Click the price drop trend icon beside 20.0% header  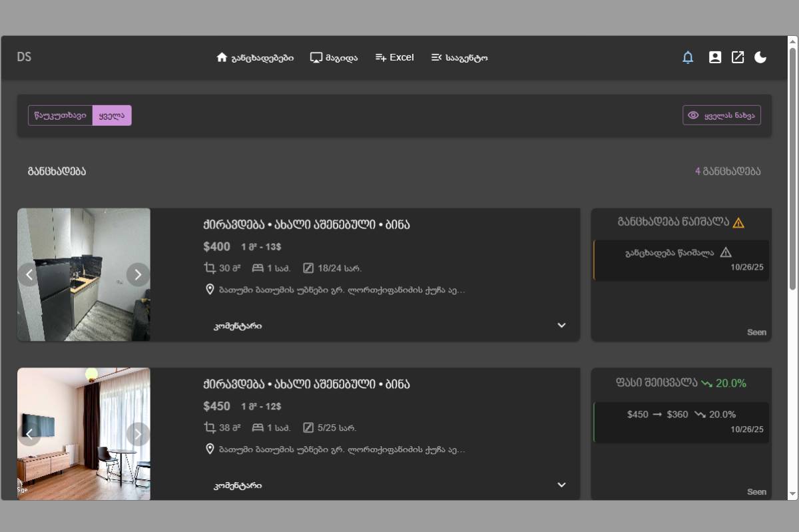[706, 384]
